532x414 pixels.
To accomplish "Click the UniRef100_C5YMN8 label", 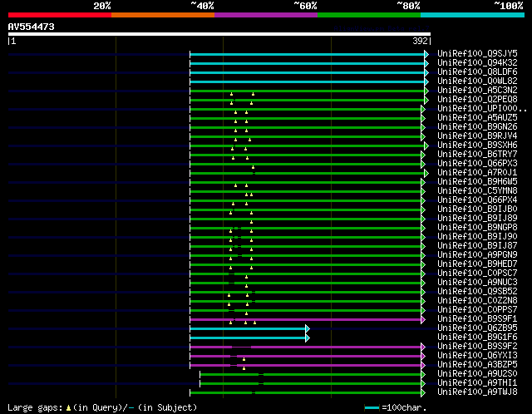I will pyautogui.click(x=477, y=190).
